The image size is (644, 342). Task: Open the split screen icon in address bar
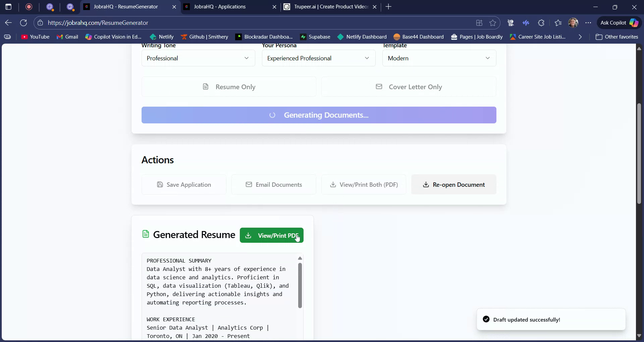point(479,22)
